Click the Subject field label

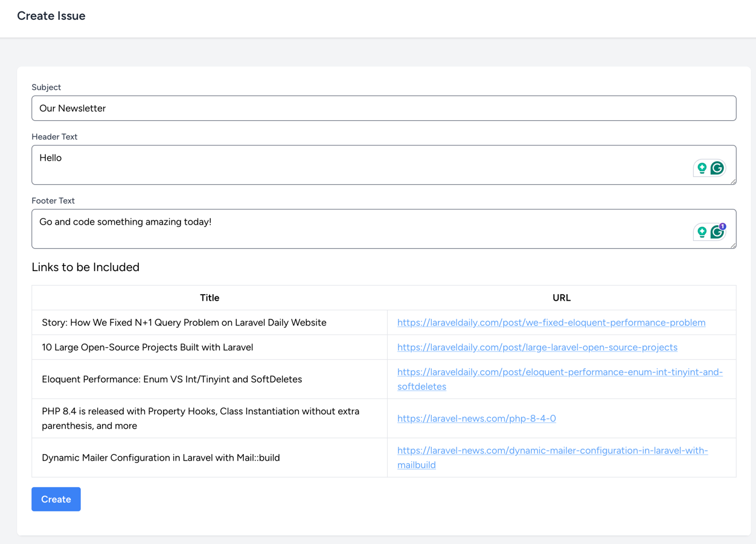coord(46,87)
